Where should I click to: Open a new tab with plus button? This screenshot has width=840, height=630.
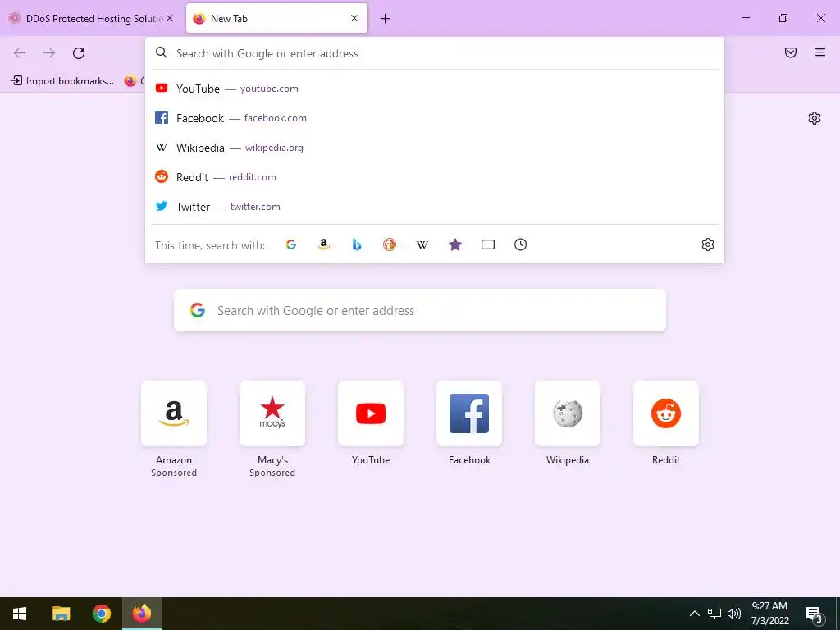[x=386, y=19]
